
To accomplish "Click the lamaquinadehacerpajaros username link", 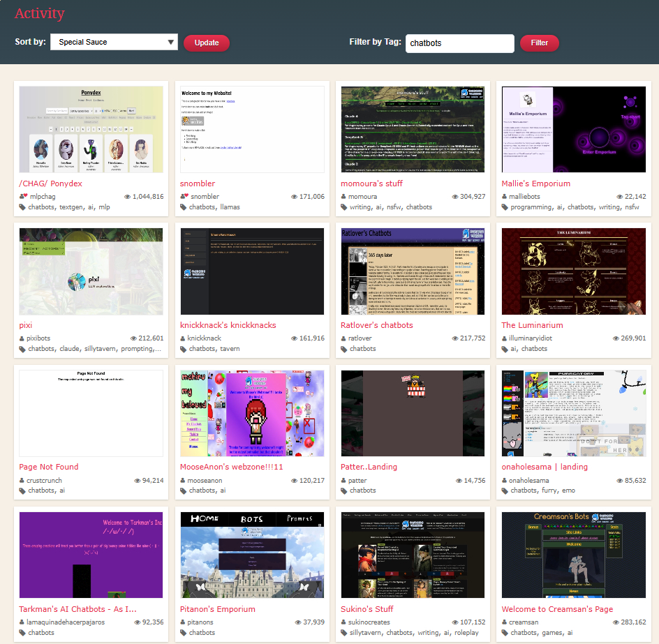I will 66,622.
